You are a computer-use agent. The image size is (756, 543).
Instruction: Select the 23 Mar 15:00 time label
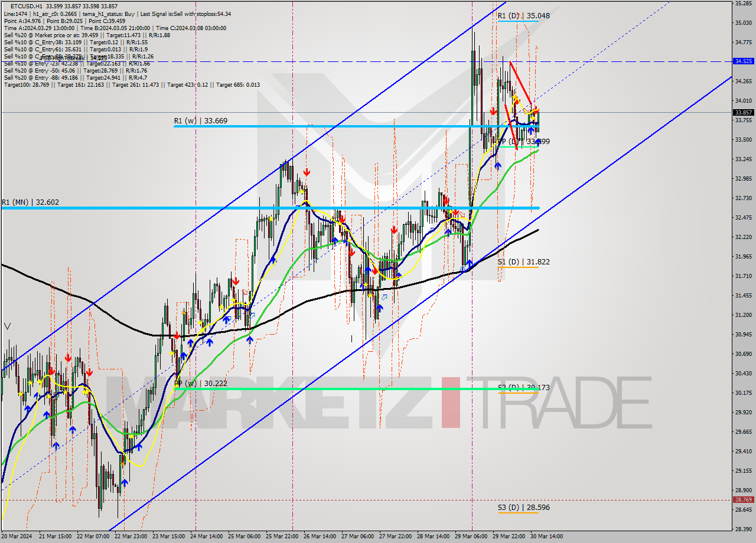[x=168, y=537]
